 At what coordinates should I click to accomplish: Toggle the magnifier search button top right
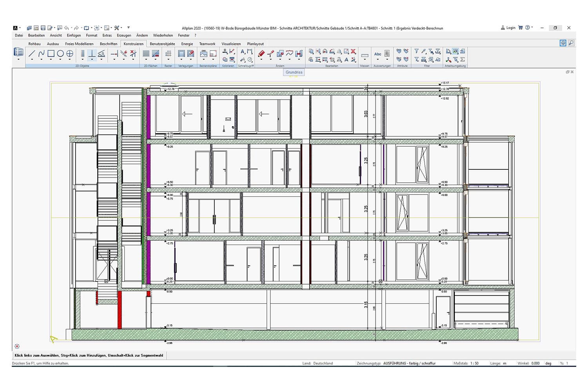(x=571, y=43)
